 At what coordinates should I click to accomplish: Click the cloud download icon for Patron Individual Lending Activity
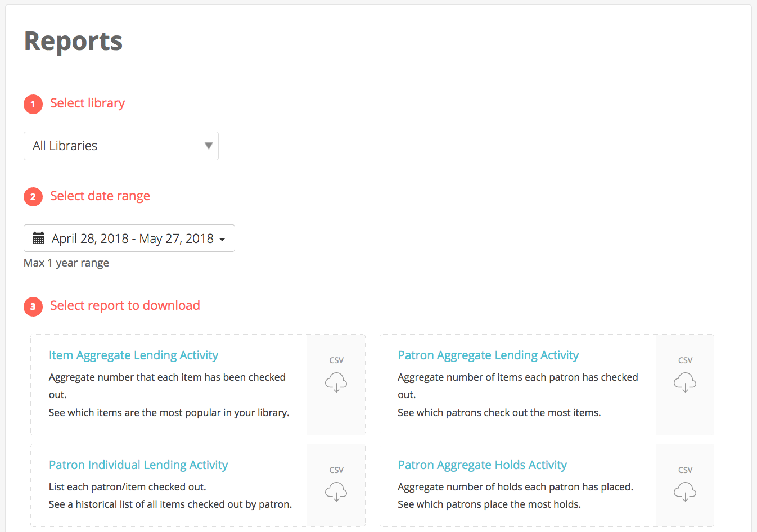coord(336,492)
